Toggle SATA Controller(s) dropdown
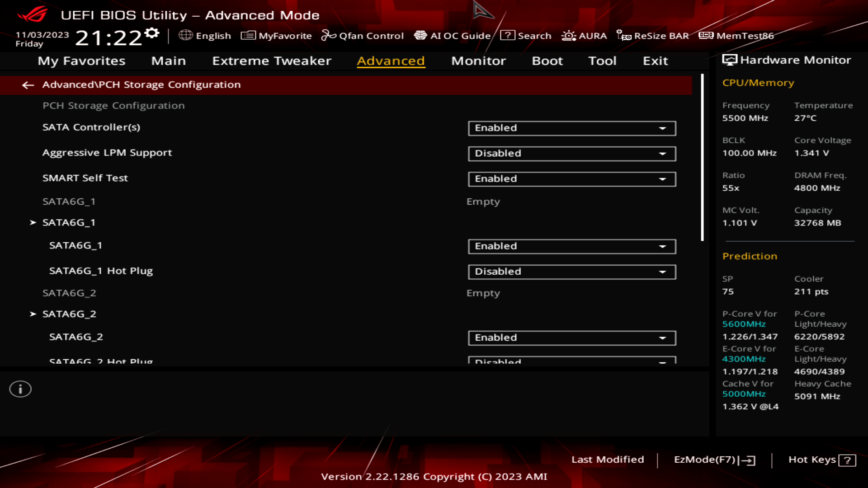Viewport: 868px width, 488px height. tap(571, 127)
